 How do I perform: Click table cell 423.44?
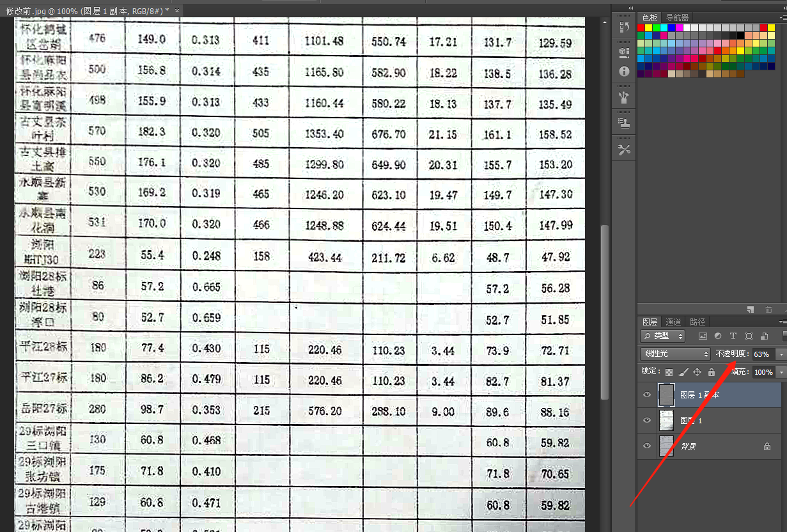(323, 258)
